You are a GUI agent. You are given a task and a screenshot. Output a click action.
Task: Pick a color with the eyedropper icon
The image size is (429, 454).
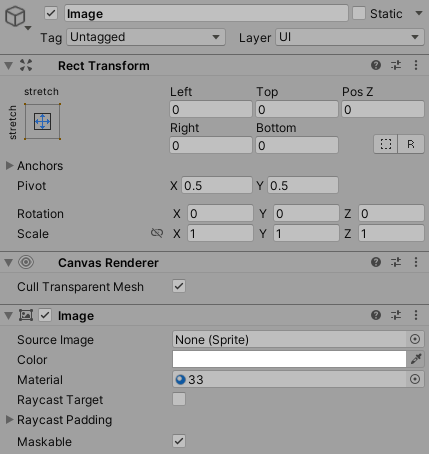point(416,359)
